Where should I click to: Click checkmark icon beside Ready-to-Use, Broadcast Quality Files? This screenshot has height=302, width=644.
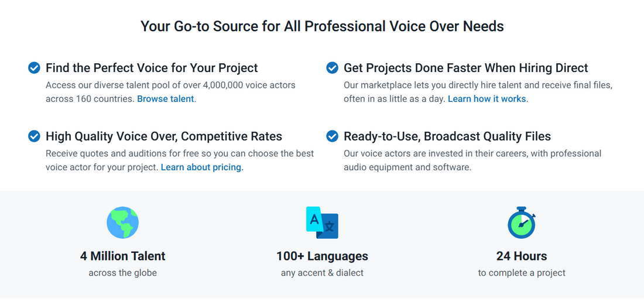pyautogui.click(x=333, y=136)
